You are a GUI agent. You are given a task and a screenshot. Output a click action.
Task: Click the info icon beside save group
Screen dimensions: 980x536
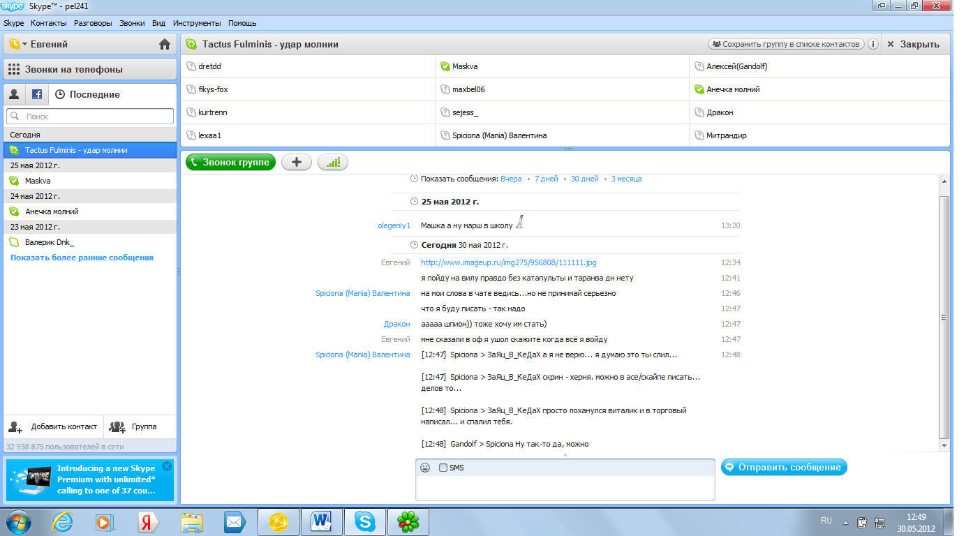coord(873,44)
